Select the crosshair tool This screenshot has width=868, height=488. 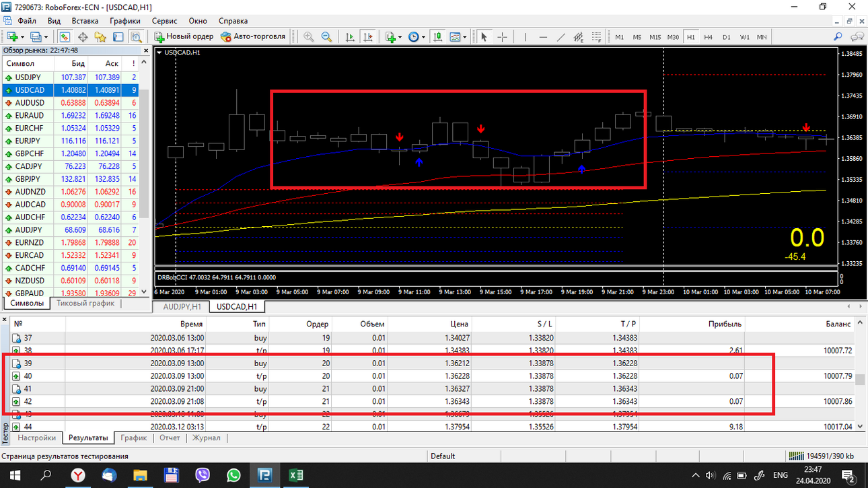pyautogui.click(x=502, y=36)
